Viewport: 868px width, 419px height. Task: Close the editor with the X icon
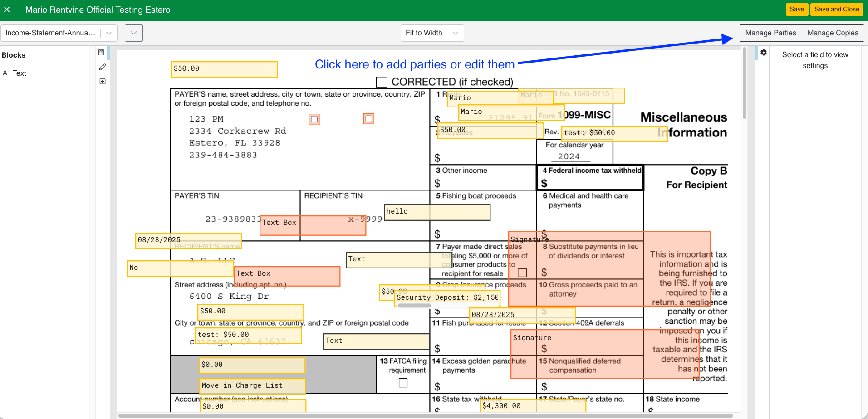[x=7, y=10]
